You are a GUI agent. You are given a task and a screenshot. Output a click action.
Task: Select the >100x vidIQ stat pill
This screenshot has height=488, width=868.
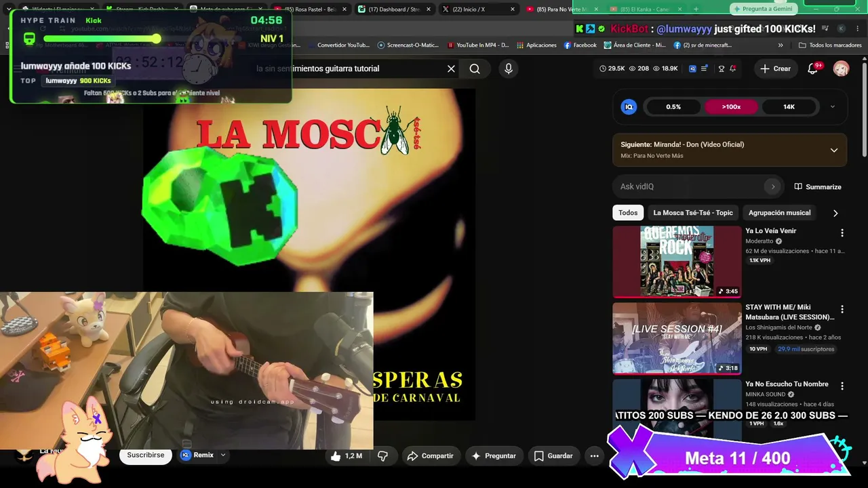(x=731, y=106)
